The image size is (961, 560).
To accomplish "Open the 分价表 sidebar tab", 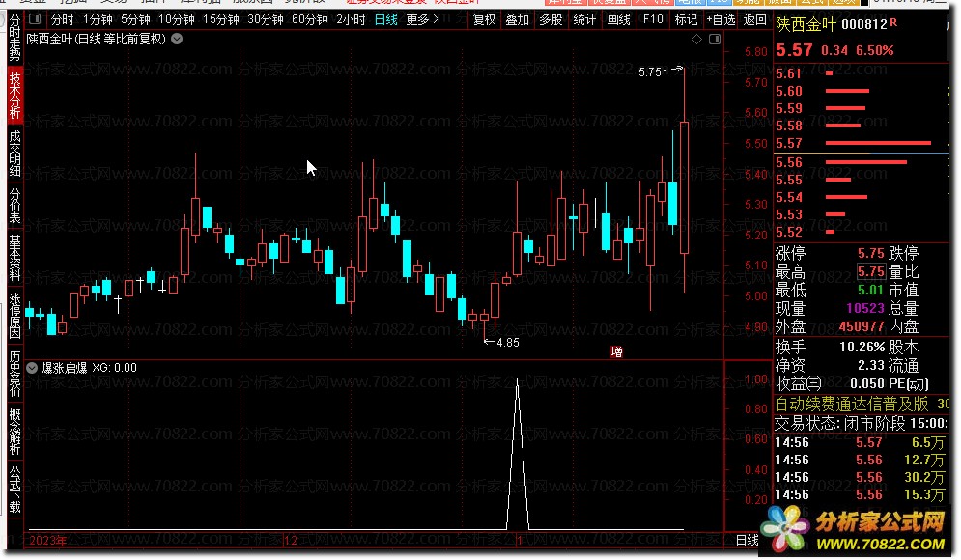I will point(14,206).
